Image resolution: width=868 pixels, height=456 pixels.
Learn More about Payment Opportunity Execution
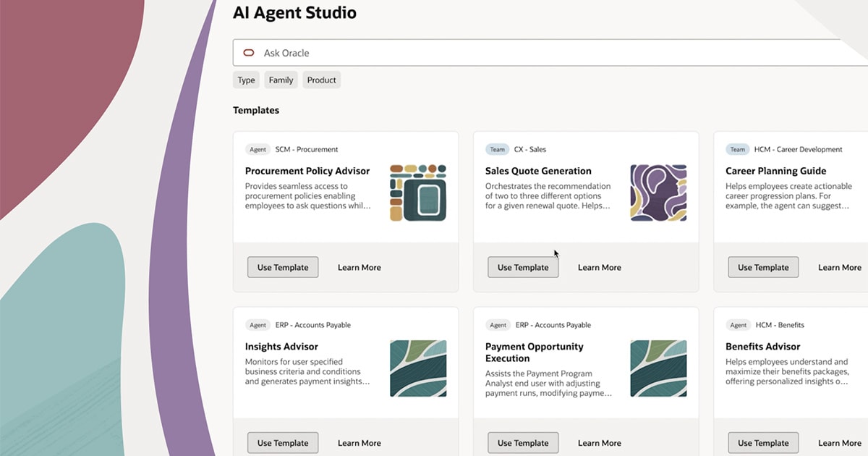coord(600,443)
